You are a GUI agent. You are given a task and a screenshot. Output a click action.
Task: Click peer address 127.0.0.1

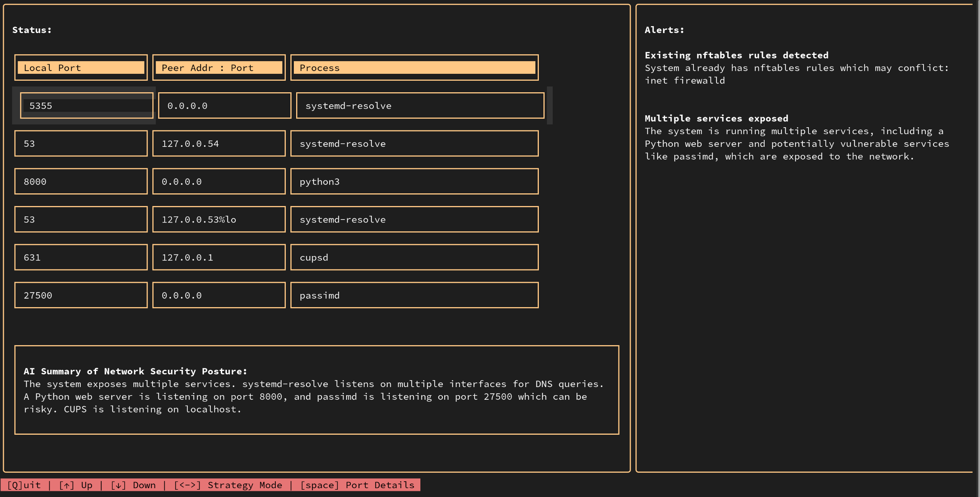coord(218,258)
